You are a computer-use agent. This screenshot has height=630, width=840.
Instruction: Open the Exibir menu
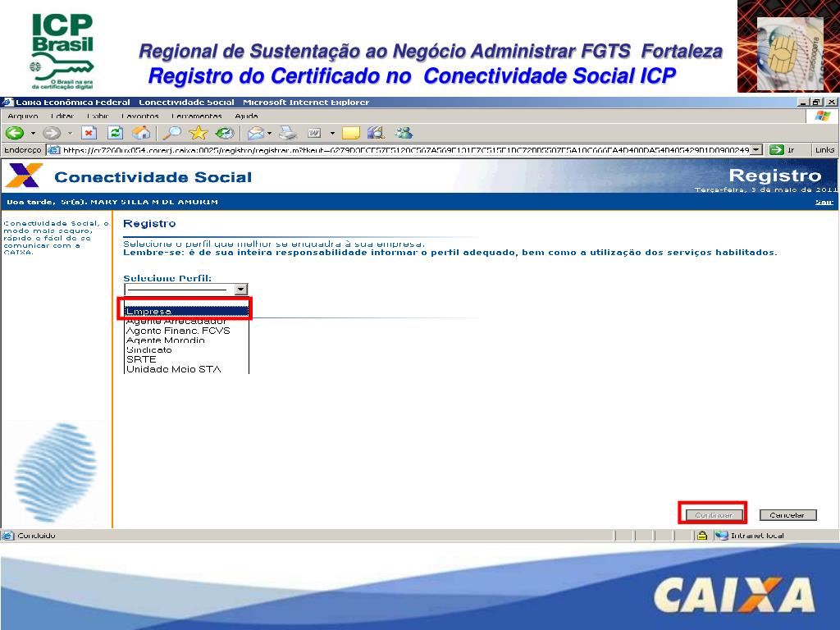tap(98, 116)
